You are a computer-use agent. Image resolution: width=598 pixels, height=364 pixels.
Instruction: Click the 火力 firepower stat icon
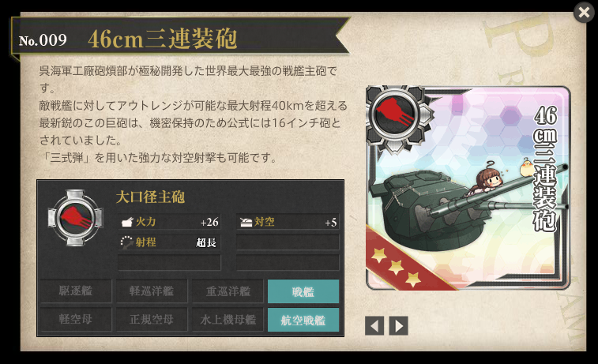[x=126, y=222]
